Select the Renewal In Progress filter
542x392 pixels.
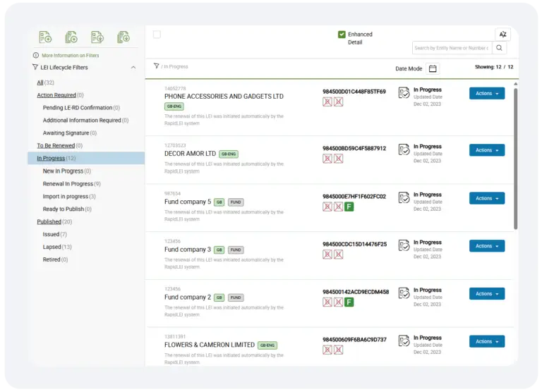[x=68, y=184]
